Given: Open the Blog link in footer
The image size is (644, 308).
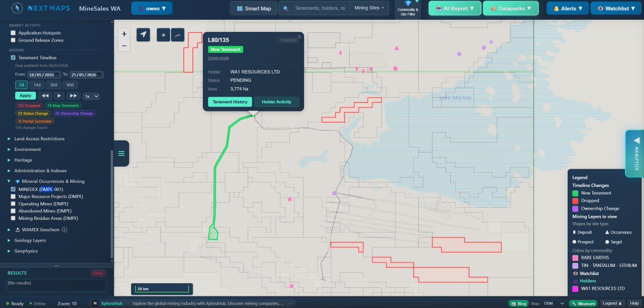Looking at the screenshot, I should click(518, 304).
